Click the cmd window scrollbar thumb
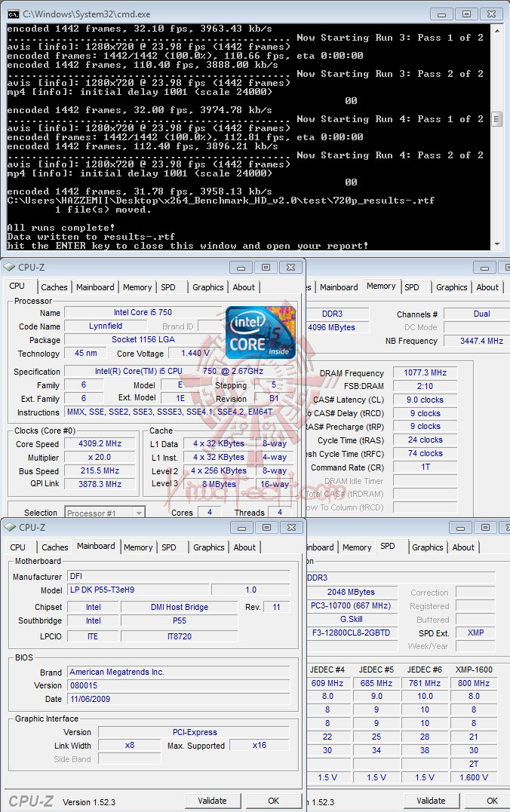The image size is (510, 812). tap(497, 120)
